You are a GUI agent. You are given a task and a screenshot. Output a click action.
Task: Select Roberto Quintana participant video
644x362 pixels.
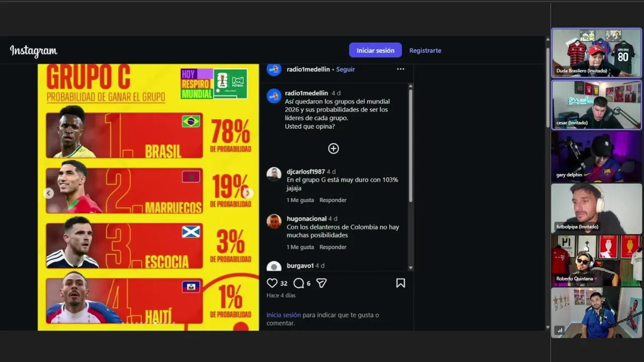point(597,260)
